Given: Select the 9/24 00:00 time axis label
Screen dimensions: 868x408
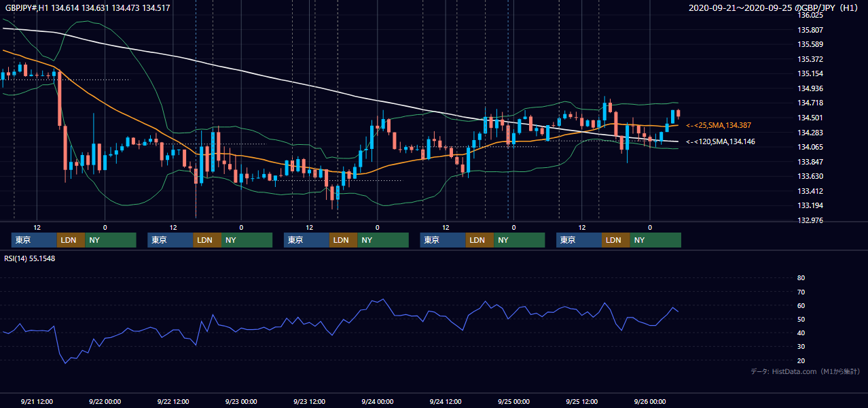Looking at the screenshot, I should point(377,401).
